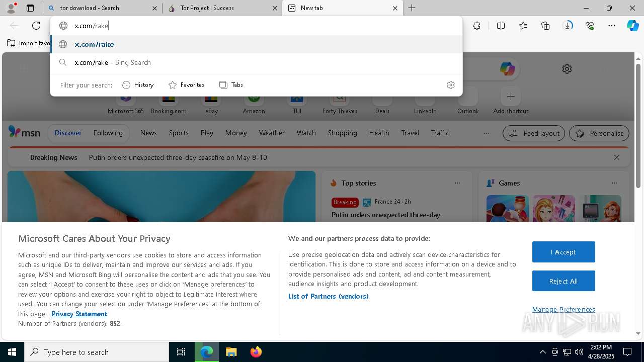
Task: Open the Copilot sidebar icon
Action: (x=632, y=26)
